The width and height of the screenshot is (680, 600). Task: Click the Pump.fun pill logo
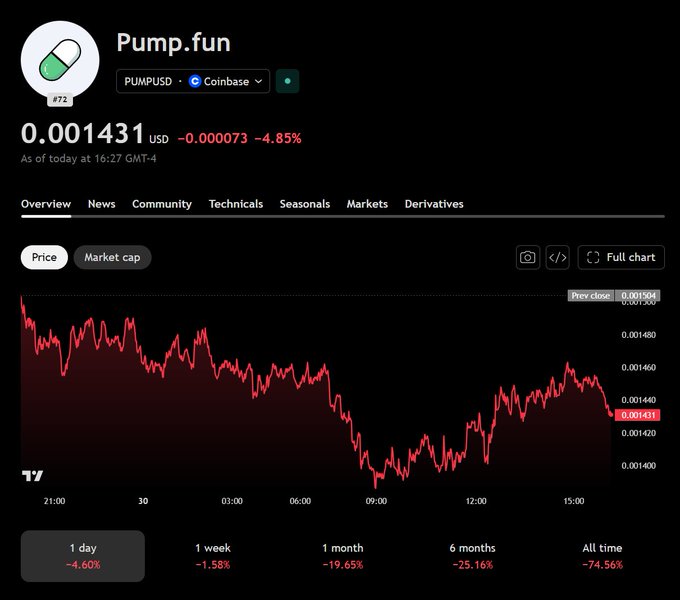(x=60, y=60)
